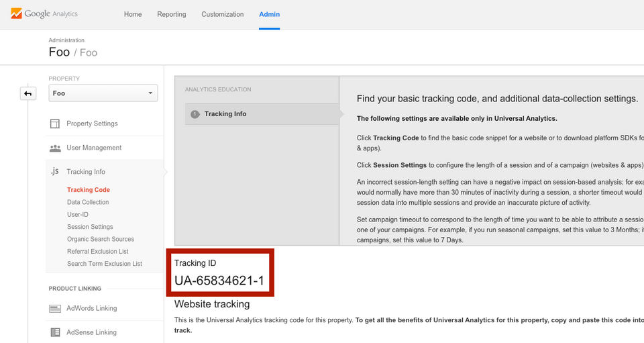Click the grey "/ Foo" property name in header
The width and height of the screenshot is (644, 343).
[x=85, y=52]
